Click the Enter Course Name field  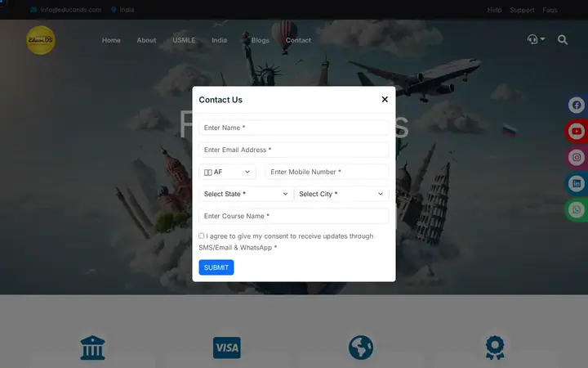pos(294,216)
